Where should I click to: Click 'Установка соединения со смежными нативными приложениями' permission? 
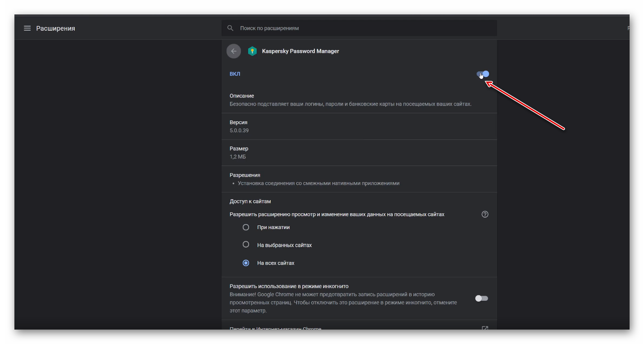point(318,183)
